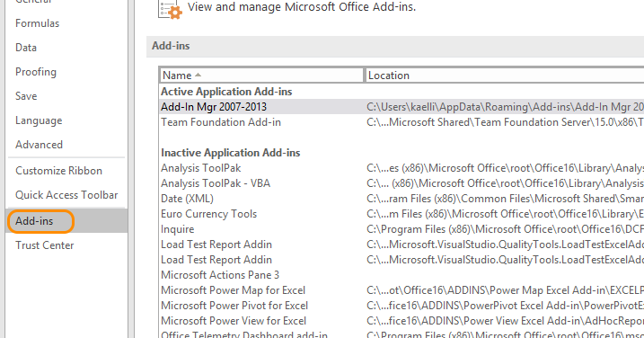
Task: Select Microsoft Power Map for Excel
Action: coord(234,290)
